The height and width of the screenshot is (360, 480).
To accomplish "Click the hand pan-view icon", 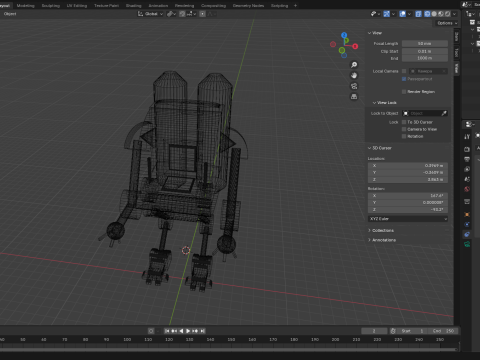I will pyautogui.click(x=354, y=75).
